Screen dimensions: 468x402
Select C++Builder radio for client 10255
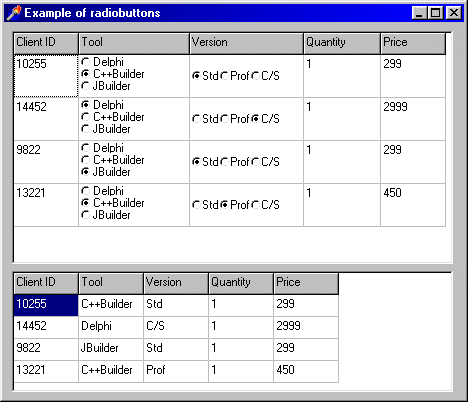tap(86, 74)
